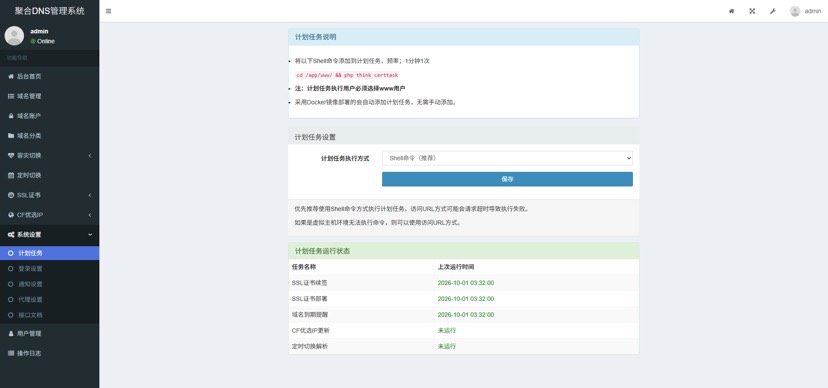Open home icon in top bar
The width and height of the screenshot is (828, 388).
731,11
